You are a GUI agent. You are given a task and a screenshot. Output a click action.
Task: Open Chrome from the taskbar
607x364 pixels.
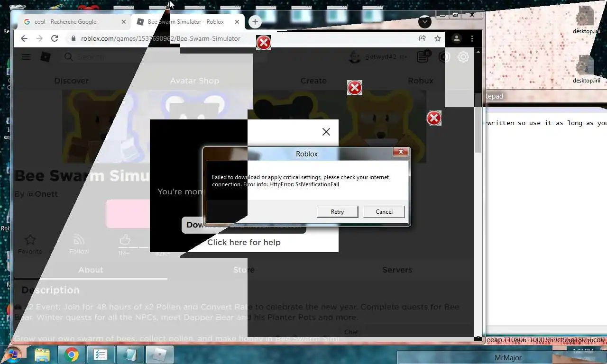[72, 355]
